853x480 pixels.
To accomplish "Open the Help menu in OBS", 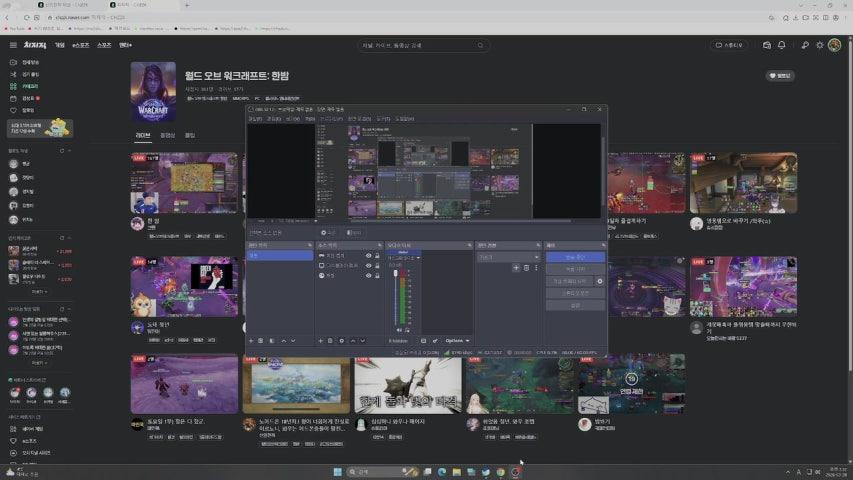I will pyautogui.click(x=404, y=119).
